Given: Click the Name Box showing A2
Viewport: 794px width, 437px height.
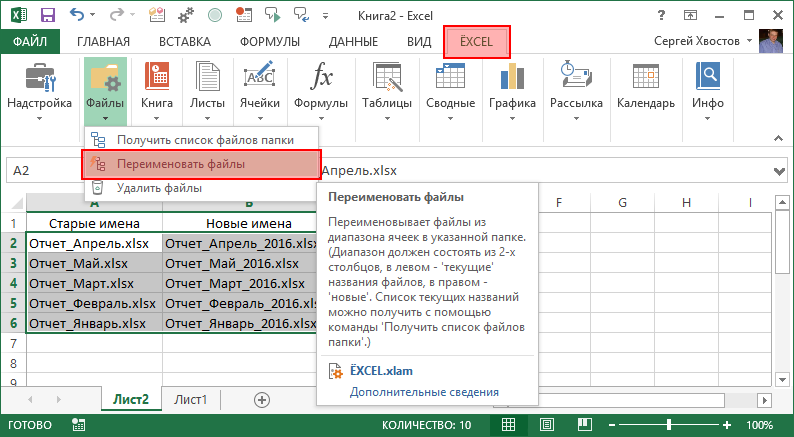Looking at the screenshot, I should [45, 171].
